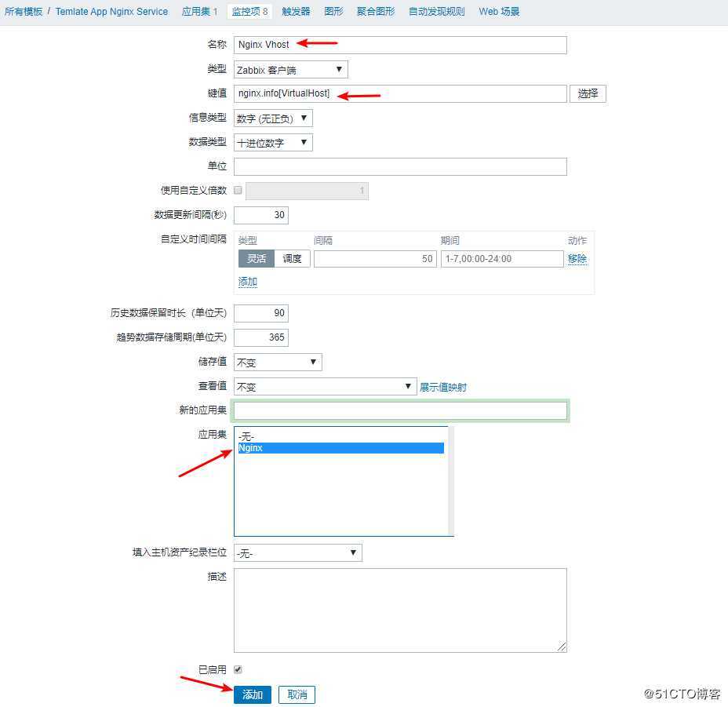Open the 储存值 dropdown
Image resolution: width=728 pixels, height=707 pixels.
pyautogui.click(x=277, y=362)
